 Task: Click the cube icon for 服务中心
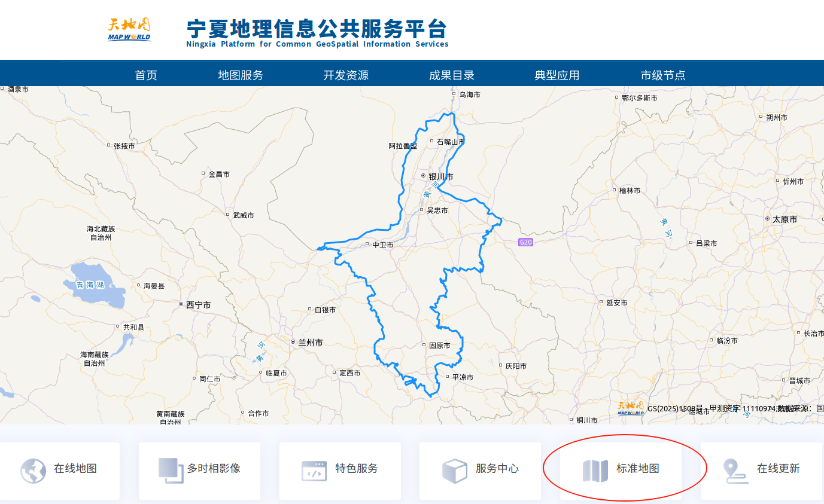pos(454,471)
